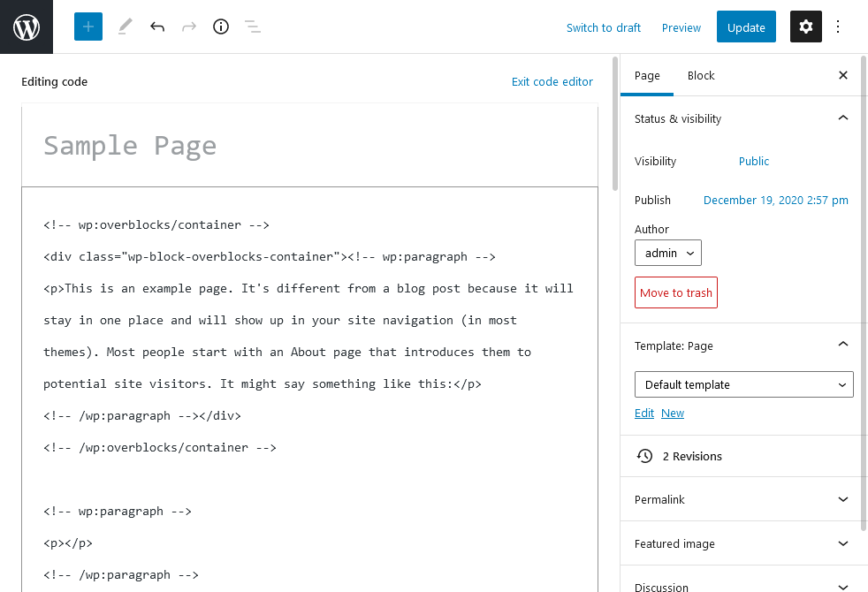
Task: Switch to the Block tab
Action: pos(701,76)
